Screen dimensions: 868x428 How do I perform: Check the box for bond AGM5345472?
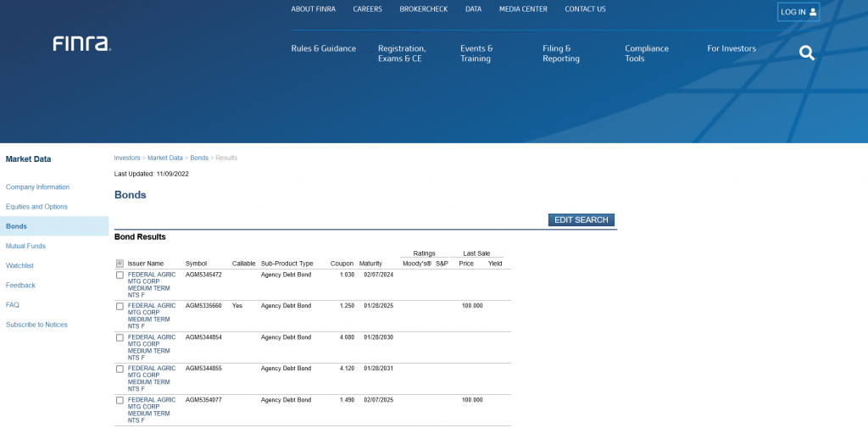pos(120,275)
